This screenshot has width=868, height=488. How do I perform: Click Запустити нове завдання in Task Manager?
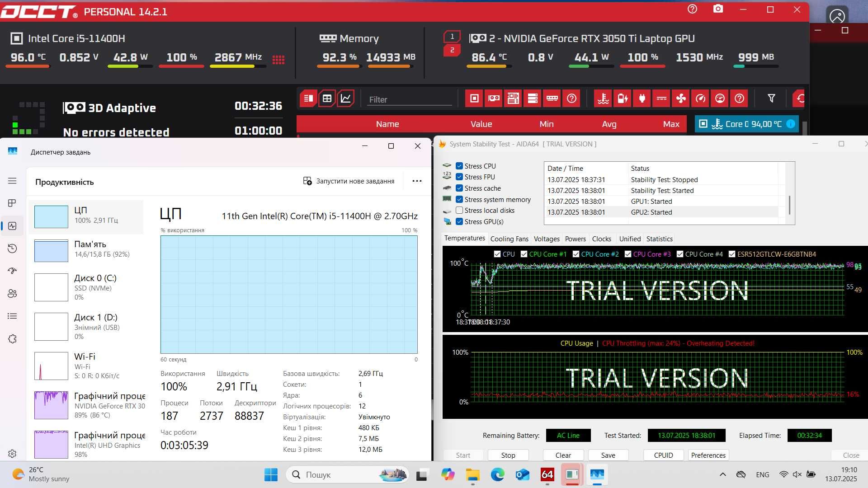[349, 181]
